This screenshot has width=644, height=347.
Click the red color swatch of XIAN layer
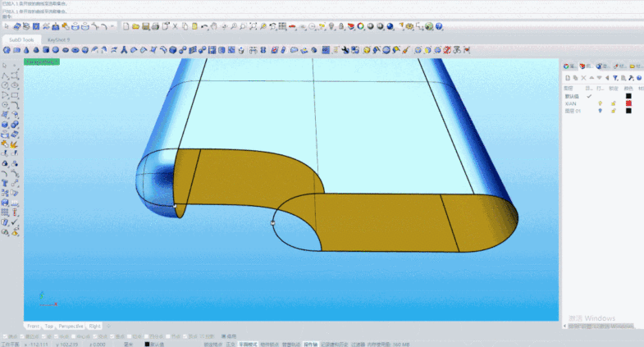[x=628, y=103]
